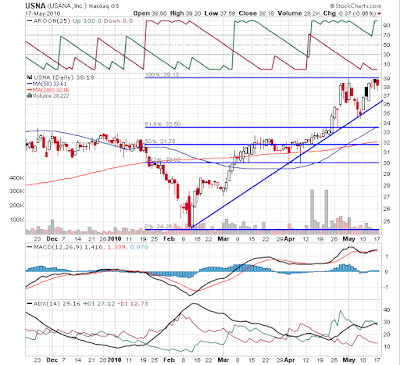Click the 'ADX(14) 29.16' indicator label
The height and width of the screenshot is (365, 400).
(x=54, y=304)
